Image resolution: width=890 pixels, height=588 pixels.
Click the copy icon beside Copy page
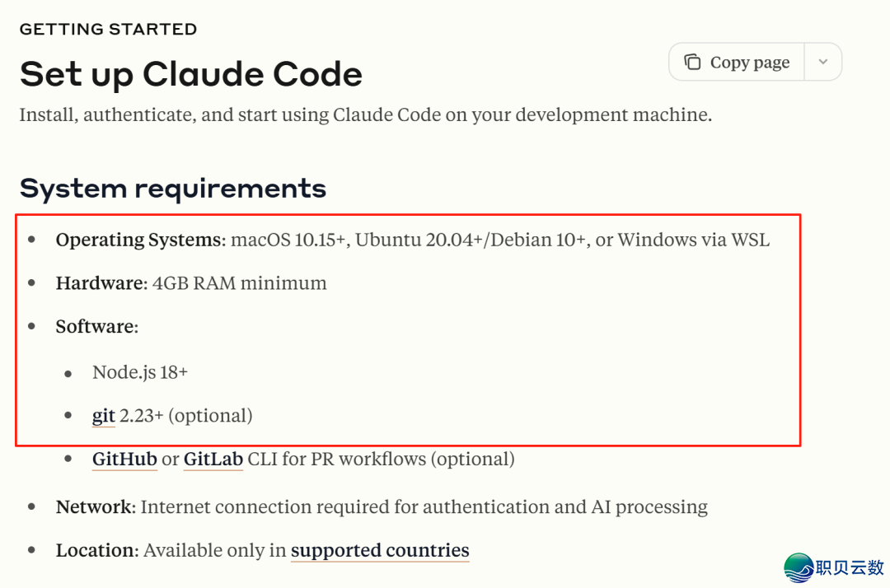click(692, 63)
